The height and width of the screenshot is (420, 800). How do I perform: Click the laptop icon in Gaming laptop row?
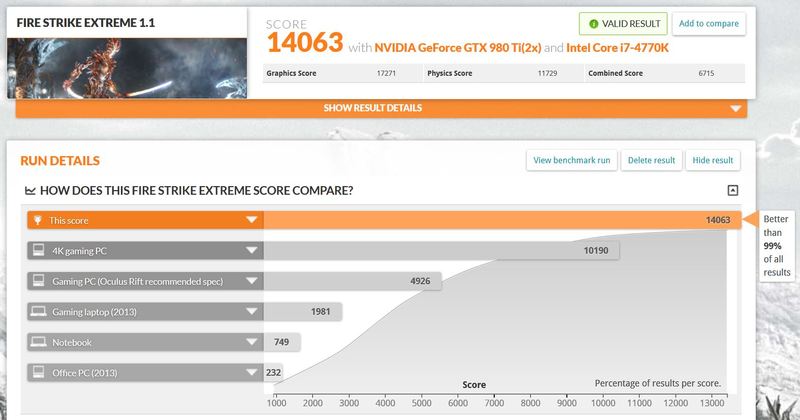(x=38, y=311)
